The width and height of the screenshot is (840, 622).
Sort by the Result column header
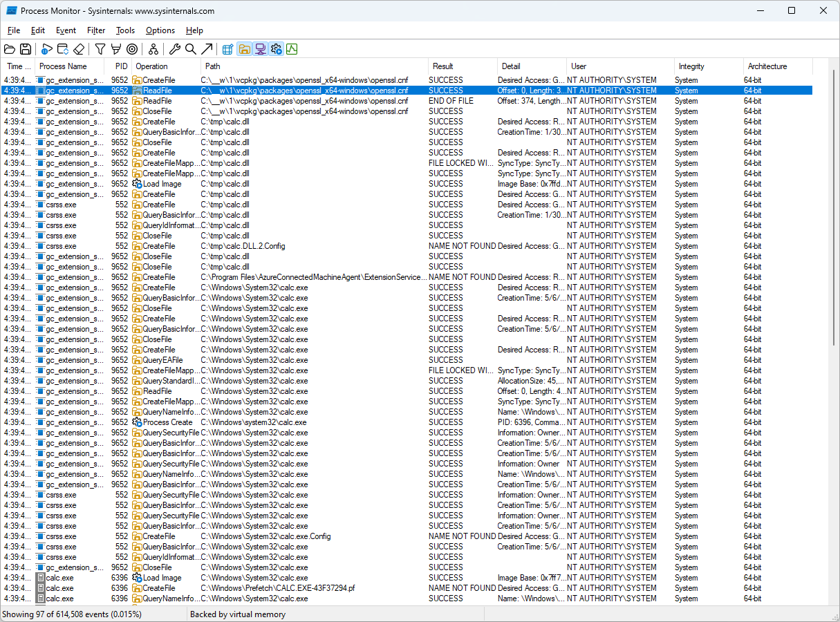pyautogui.click(x=443, y=66)
